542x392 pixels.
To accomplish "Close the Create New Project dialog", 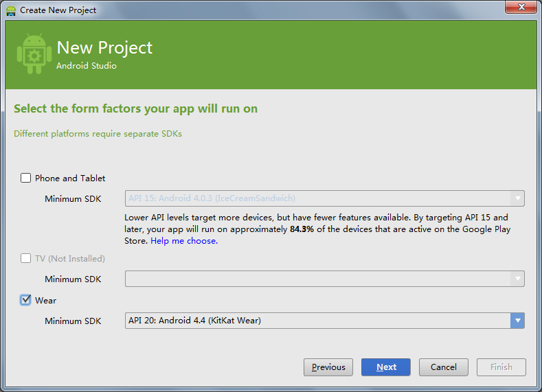I will [521, 7].
